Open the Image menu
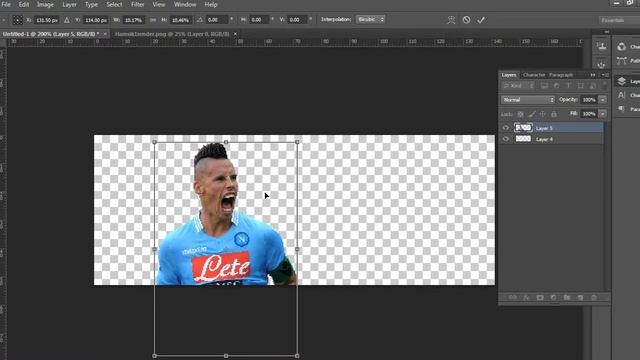The height and width of the screenshot is (360, 640). point(45,4)
